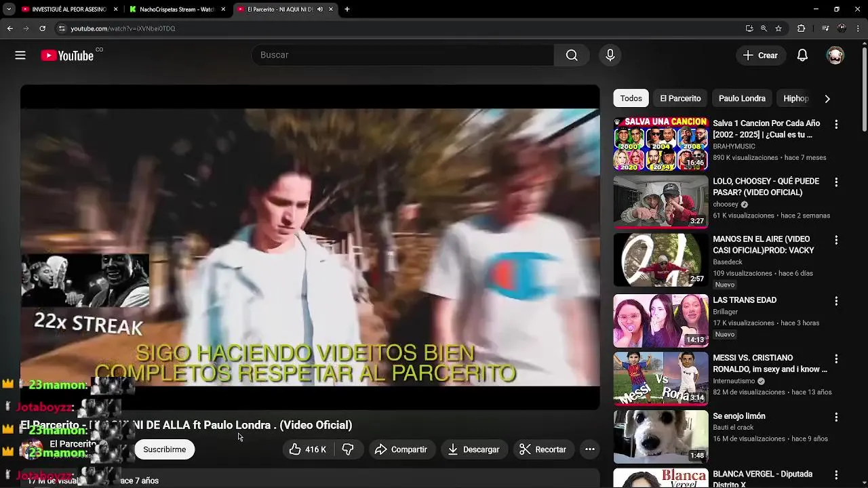Select the El Parcerito filter chip
This screenshot has height=488, width=868.
pos(680,98)
